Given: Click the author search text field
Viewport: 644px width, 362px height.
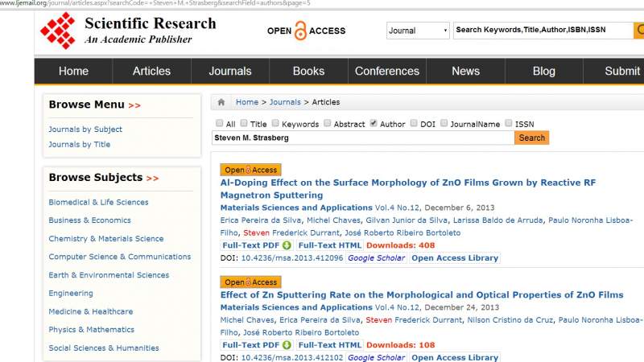Looking at the screenshot, I should 363,138.
